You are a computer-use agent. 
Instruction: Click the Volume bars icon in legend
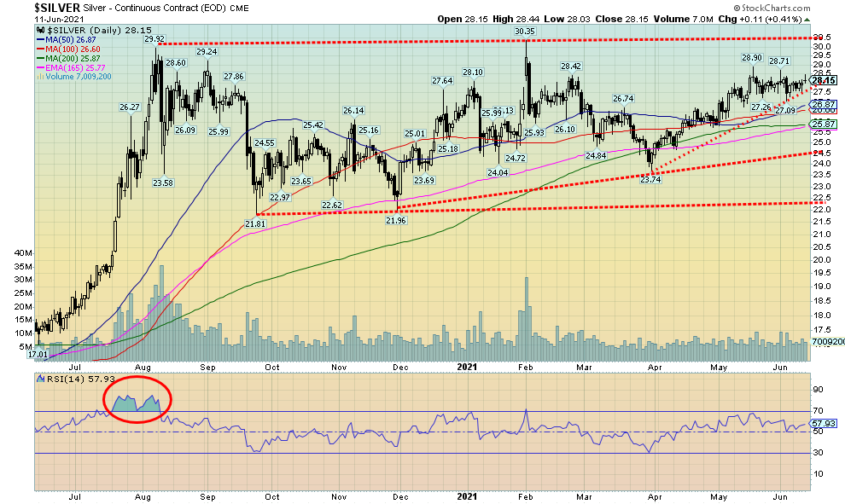38,78
